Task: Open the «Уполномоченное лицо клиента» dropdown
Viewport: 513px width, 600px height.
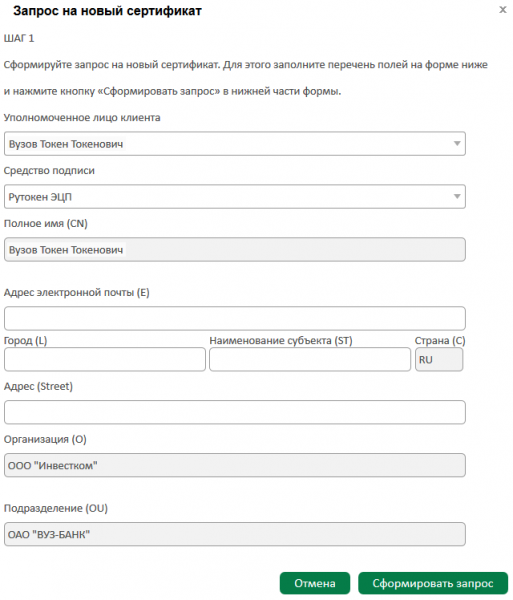Action: [x=235, y=143]
